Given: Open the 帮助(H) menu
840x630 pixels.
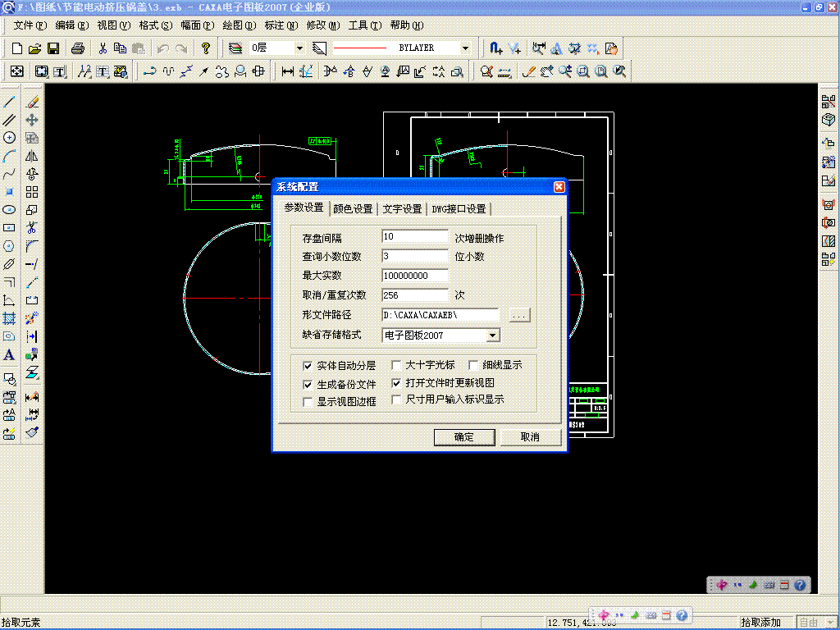Looking at the screenshot, I should [x=407, y=25].
